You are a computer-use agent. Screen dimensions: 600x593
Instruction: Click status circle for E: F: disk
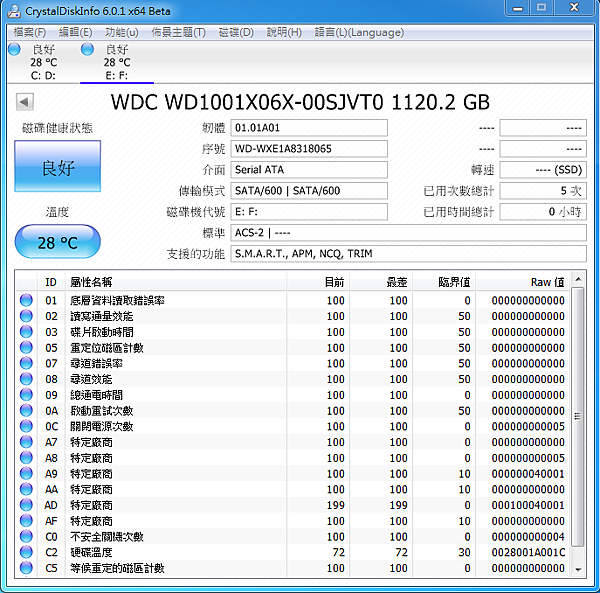pyautogui.click(x=88, y=49)
